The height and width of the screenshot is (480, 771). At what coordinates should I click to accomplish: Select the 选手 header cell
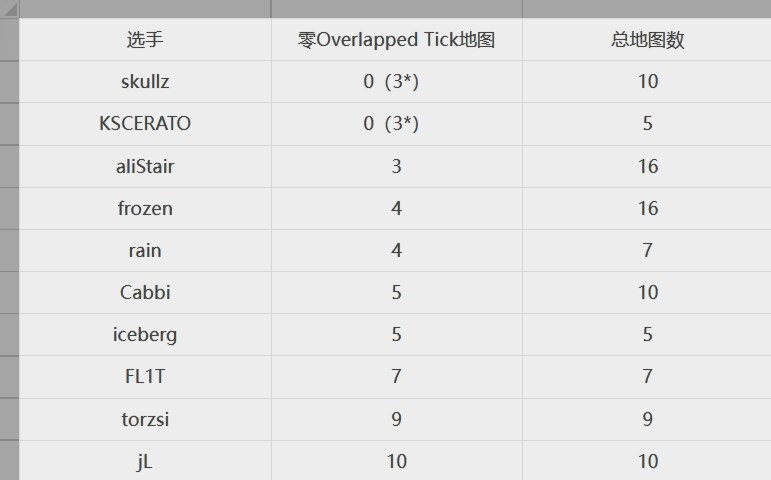coord(145,40)
